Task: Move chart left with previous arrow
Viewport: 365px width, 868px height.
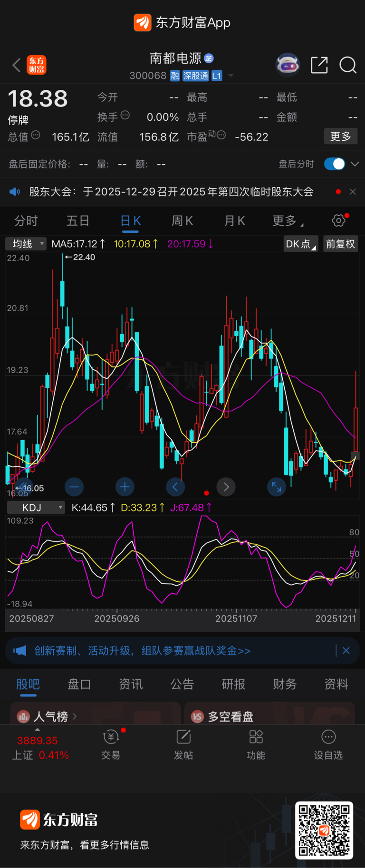Action: pyautogui.click(x=175, y=487)
